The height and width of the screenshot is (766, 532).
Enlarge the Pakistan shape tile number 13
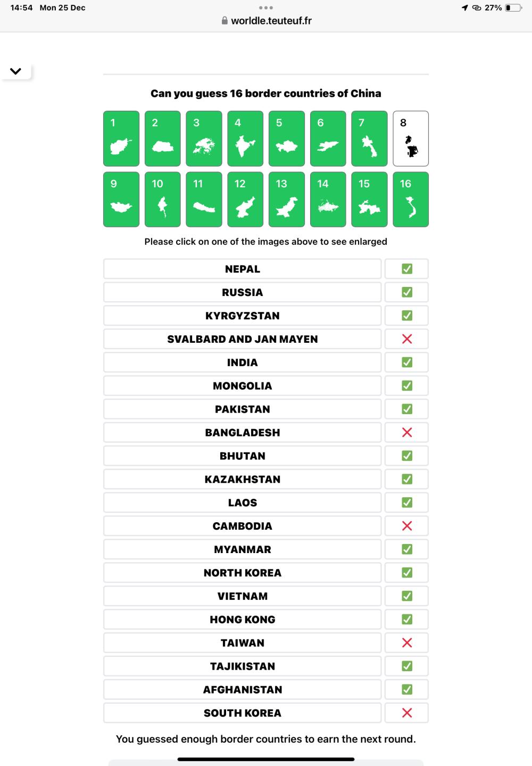(287, 200)
